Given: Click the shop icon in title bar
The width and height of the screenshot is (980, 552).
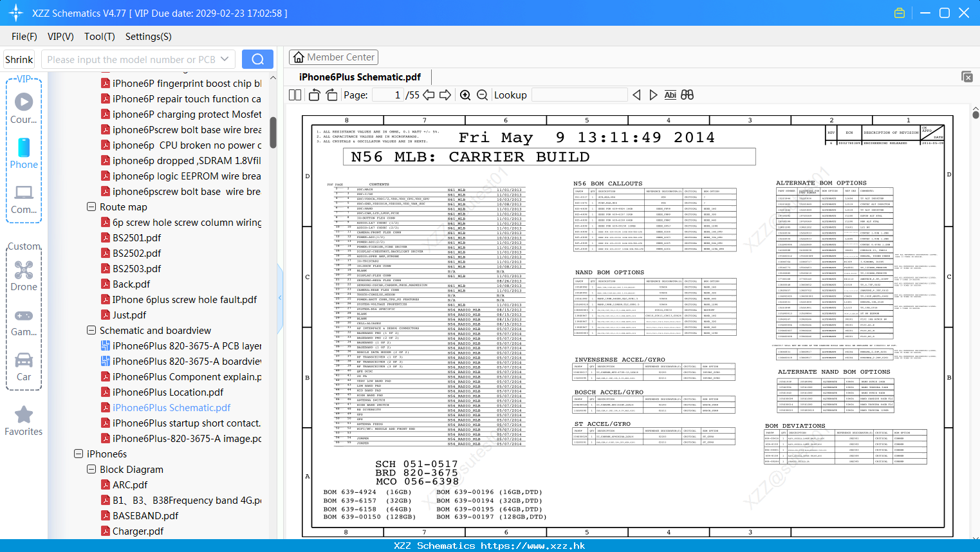Looking at the screenshot, I should pos(900,13).
